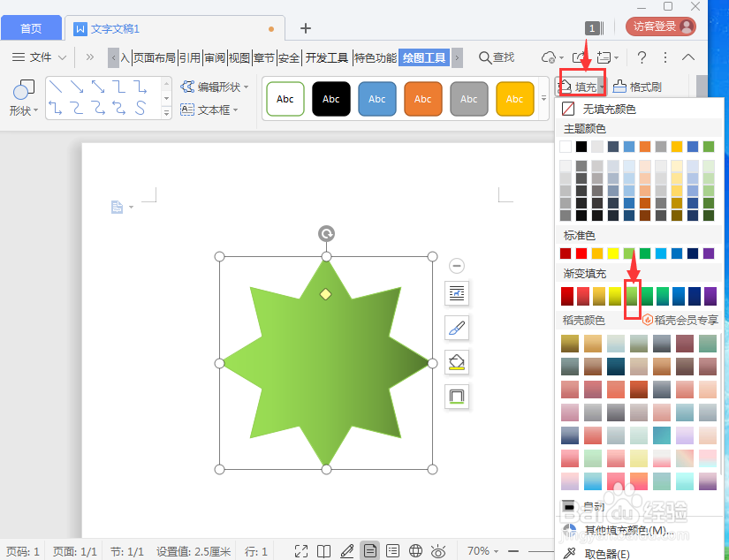Click the guest login button
This screenshot has width=729, height=560.
[660, 26]
